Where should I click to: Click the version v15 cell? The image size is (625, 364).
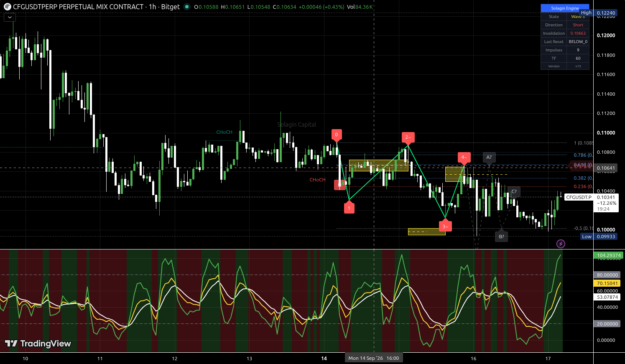[578, 66]
